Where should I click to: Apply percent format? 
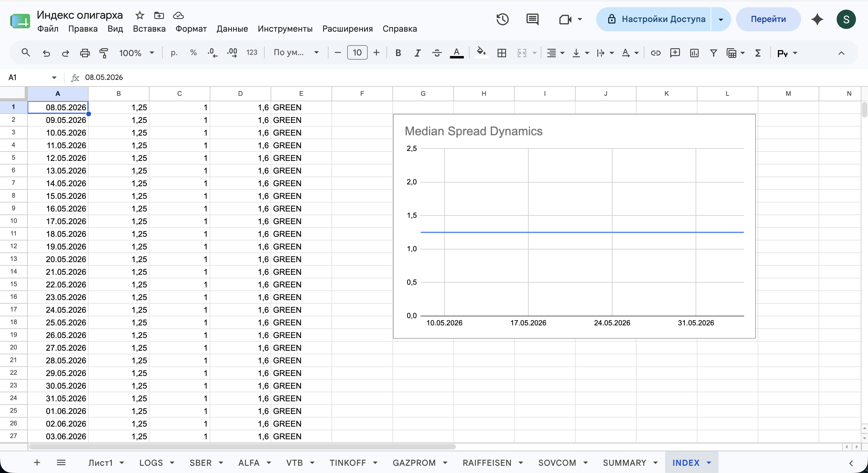click(193, 52)
